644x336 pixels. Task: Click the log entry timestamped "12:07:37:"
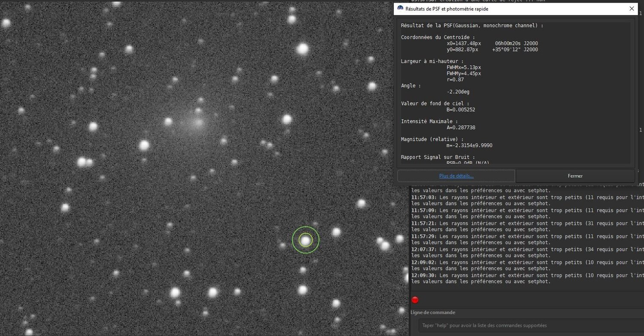(527, 252)
